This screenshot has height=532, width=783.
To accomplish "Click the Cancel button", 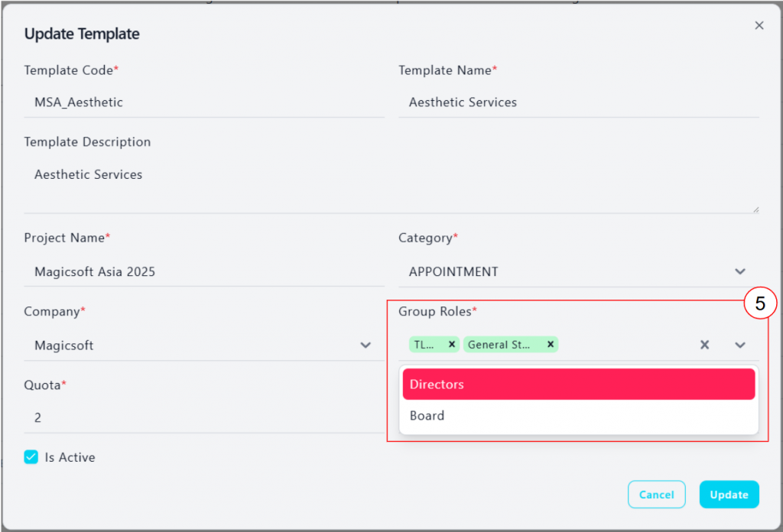I will (656, 495).
